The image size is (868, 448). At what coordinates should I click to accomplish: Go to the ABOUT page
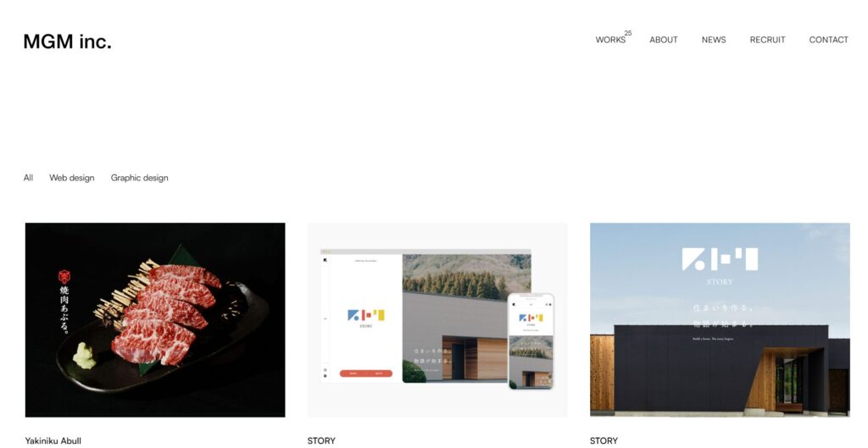(663, 40)
